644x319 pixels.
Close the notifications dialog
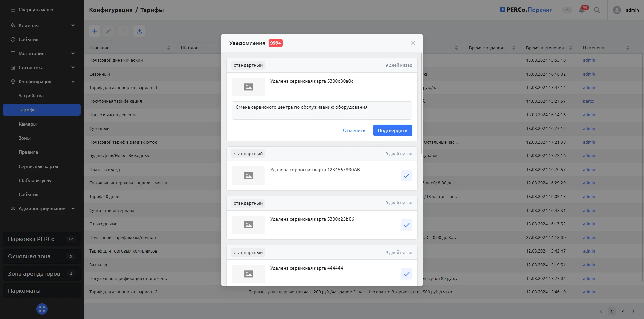pos(413,43)
